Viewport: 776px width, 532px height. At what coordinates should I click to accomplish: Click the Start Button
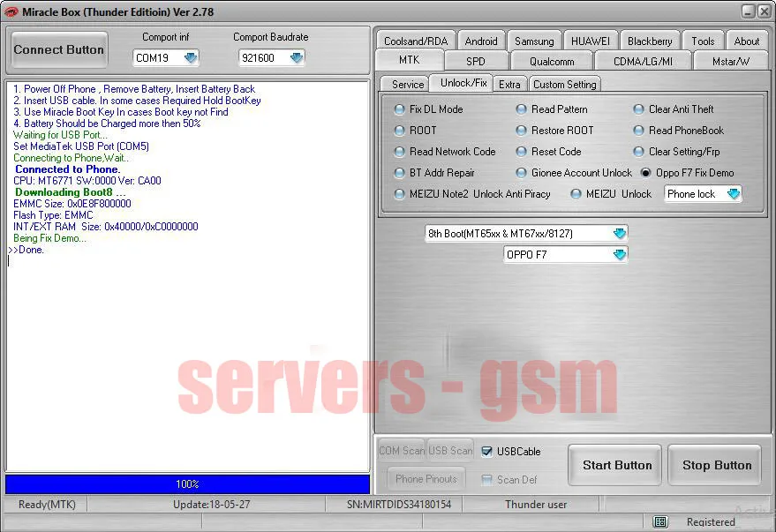click(x=616, y=465)
